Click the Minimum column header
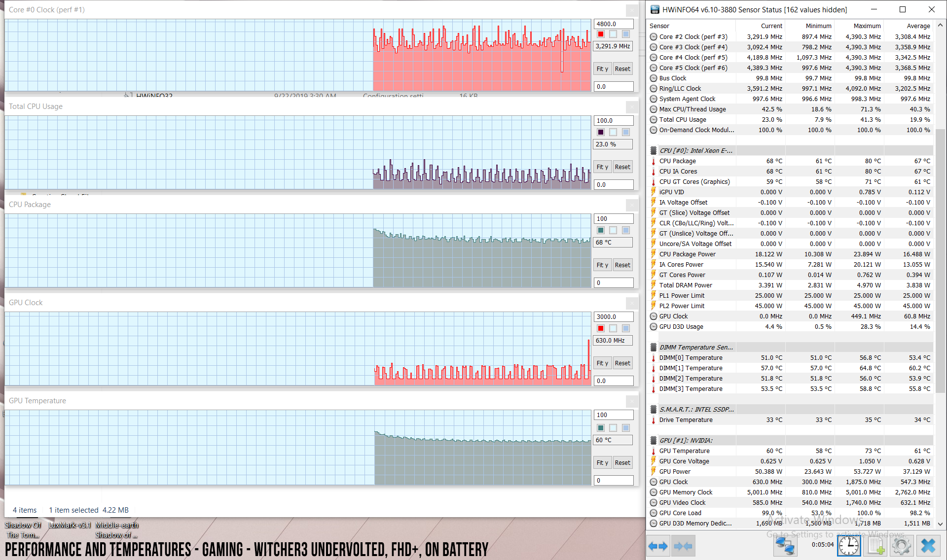Viewport: 947px width, 560px height. tap(809, 26)
